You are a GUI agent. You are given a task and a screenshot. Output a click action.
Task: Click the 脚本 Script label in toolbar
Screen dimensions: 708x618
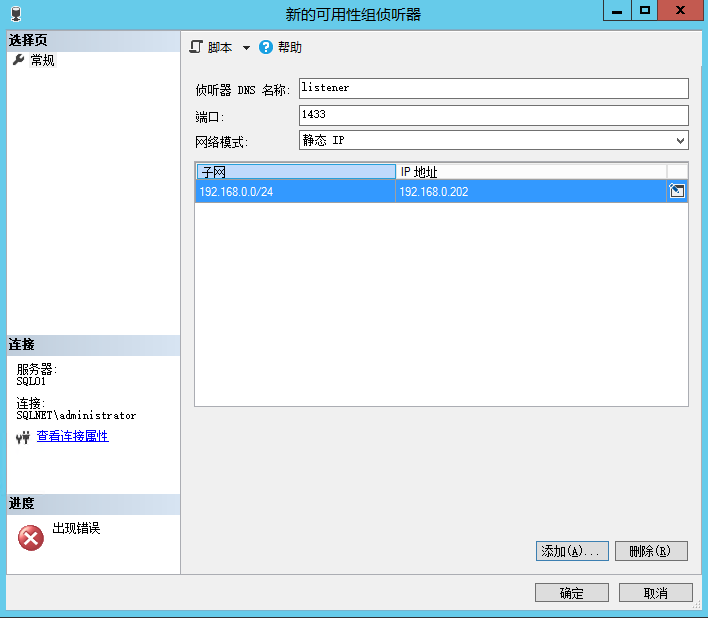(220, 47)
